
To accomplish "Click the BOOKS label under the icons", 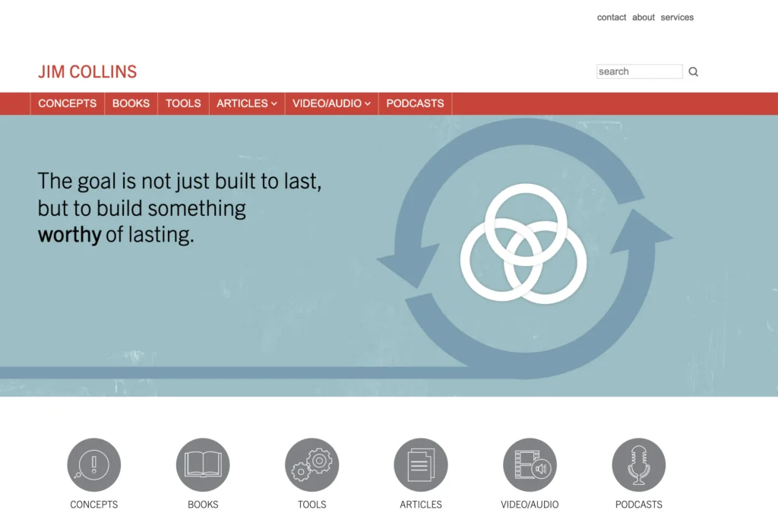I will pyautogui.click(x=203, y=505).
